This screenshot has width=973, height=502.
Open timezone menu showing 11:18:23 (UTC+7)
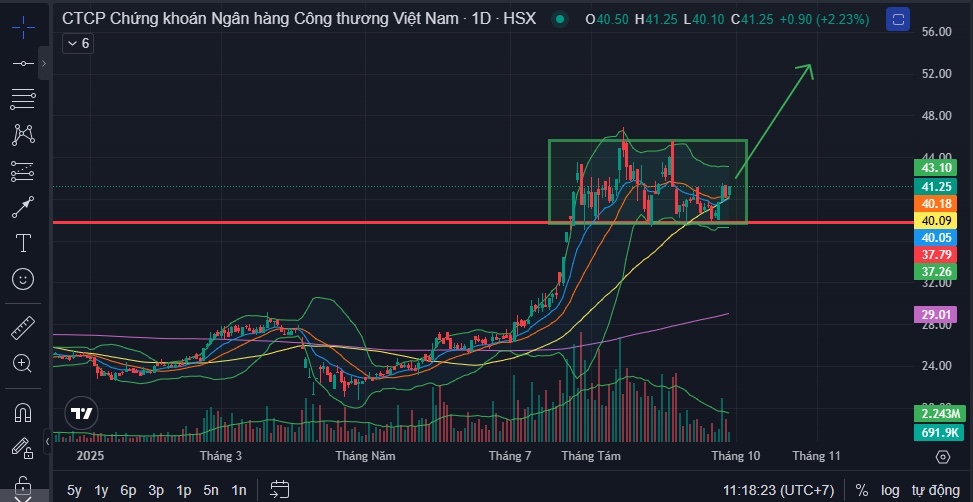[778, 490]
